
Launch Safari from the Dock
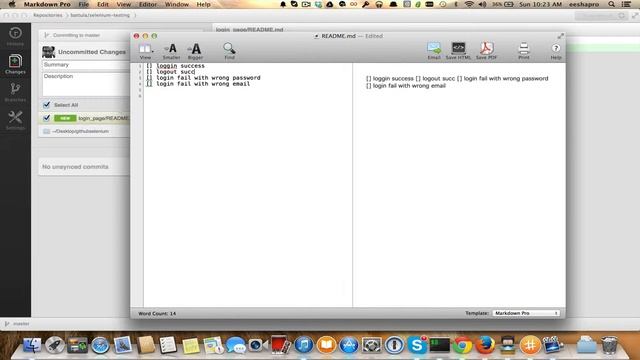point(100,345)
